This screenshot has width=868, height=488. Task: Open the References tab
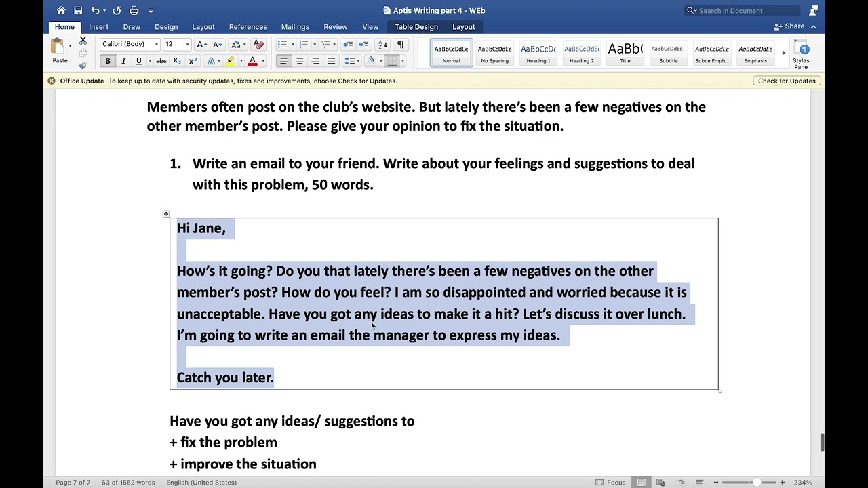point(248,27)
